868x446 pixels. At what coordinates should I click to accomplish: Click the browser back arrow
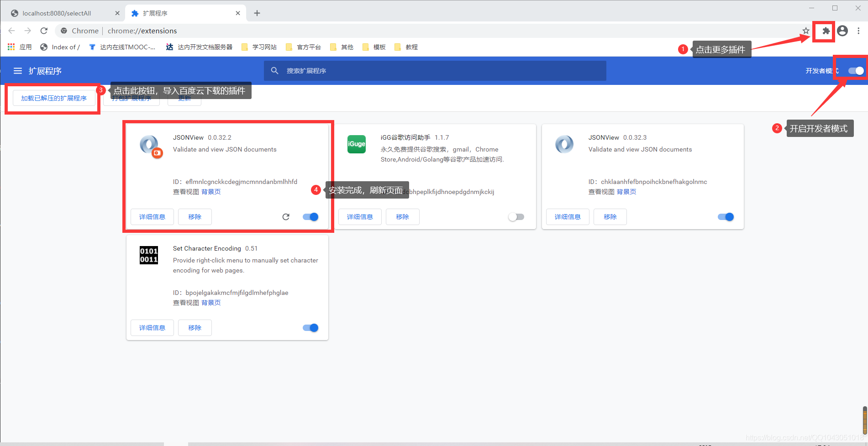[x=12, y=31]
